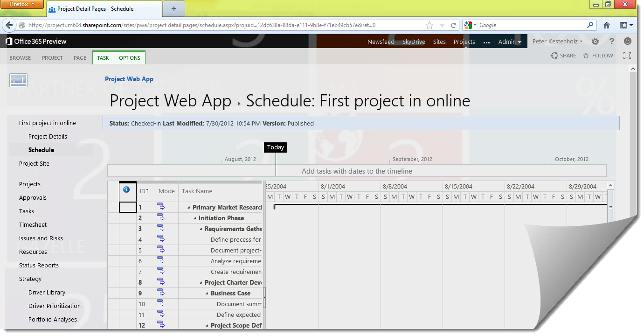Screen dimensions: 644x336
Task: Click the Office 365 Preview logo
Action: click(x=36, y=42)
